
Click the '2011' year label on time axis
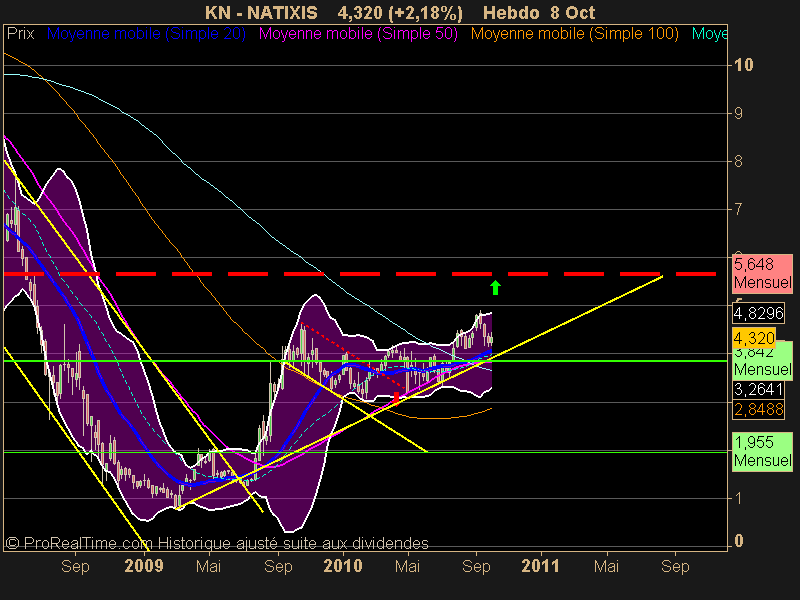point(540,566)
